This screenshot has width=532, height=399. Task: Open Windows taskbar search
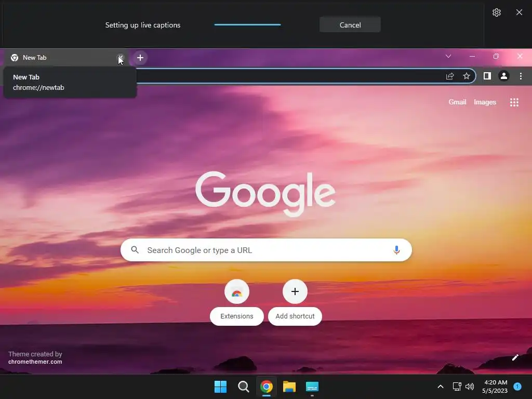pos(243,387)
